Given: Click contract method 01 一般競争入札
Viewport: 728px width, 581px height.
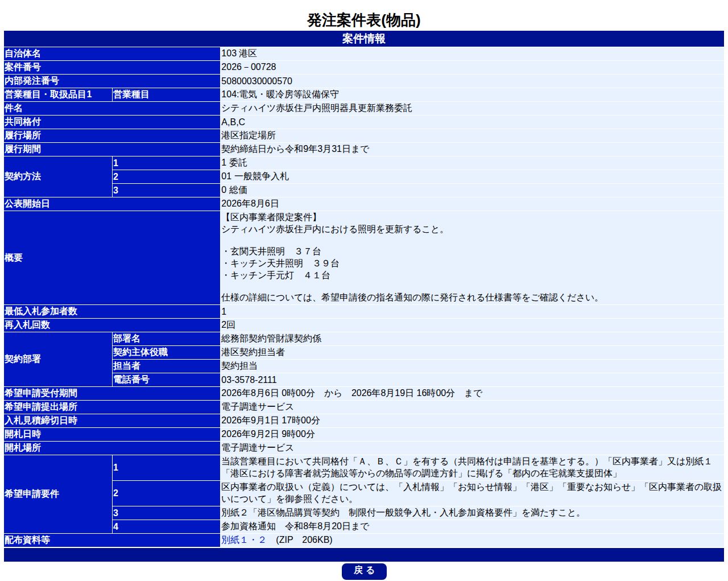Looking at the screenshot, I should pos(255,176).
